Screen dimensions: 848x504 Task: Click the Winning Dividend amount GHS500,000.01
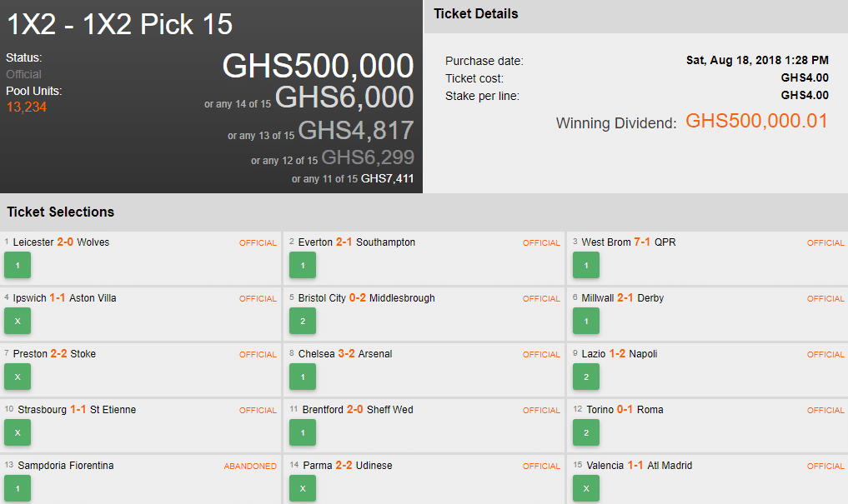pos(756,122)
